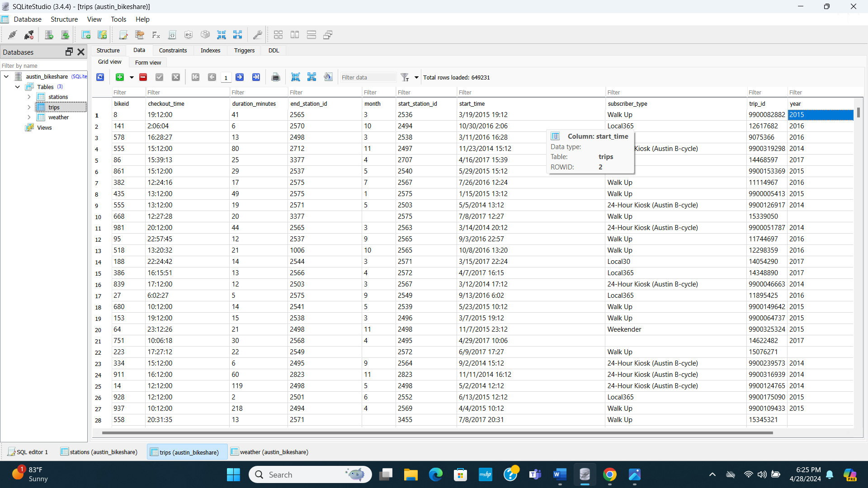The height and width of the screenshot is (488, 868).
Task: Commit pending changes in data grid
Action: pyautogui.click(x=159, y=77)
